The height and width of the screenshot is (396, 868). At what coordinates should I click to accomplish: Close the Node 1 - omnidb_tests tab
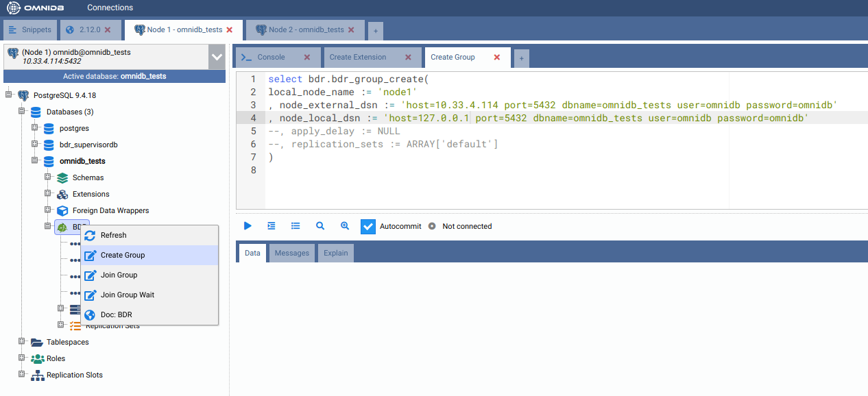click(230, 30)
